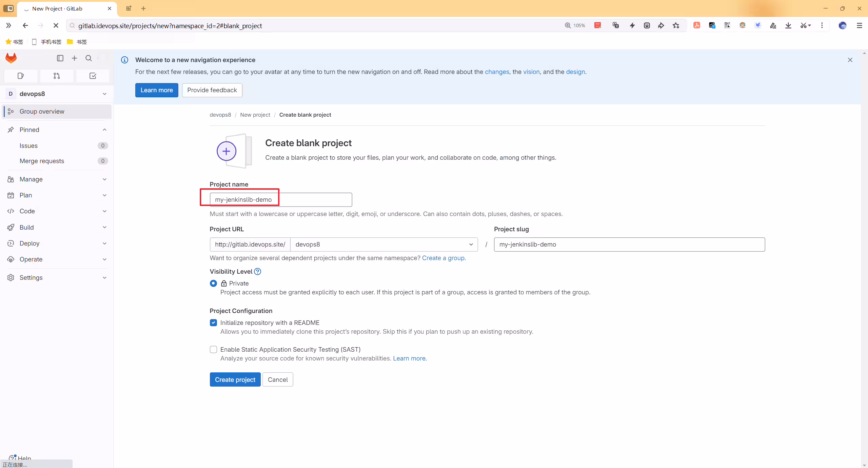The width and height of the screenshot is (868, 468).
Task: Open the 书签 star bookmark
Action: click(x=14, y=42)
